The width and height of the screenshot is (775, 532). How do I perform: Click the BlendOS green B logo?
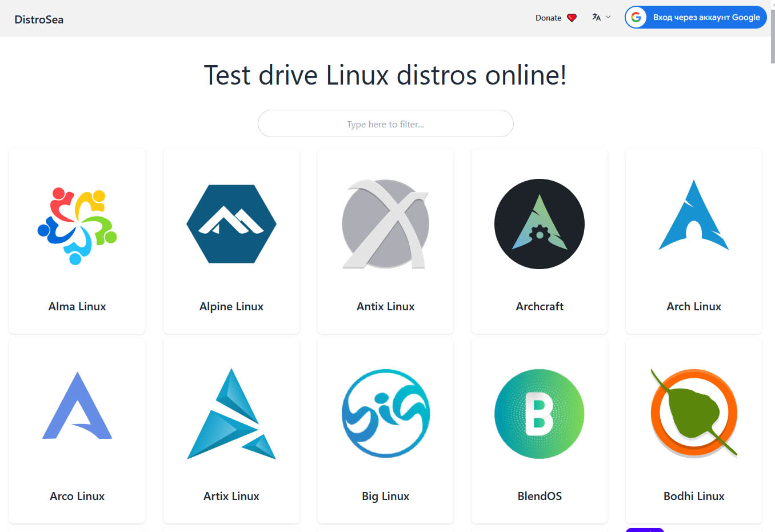(540, 414)
